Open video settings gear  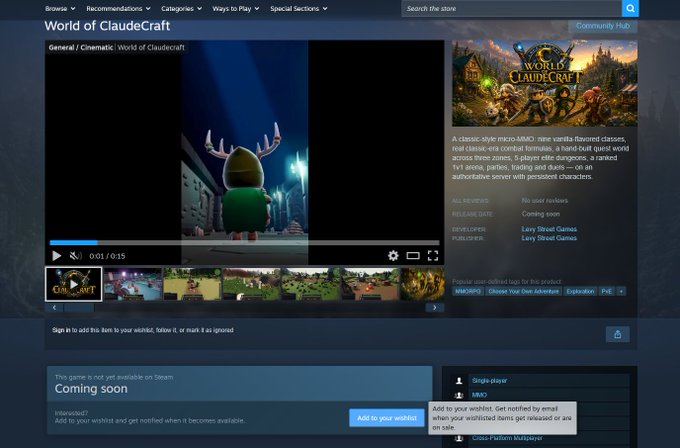coord(393,256)
